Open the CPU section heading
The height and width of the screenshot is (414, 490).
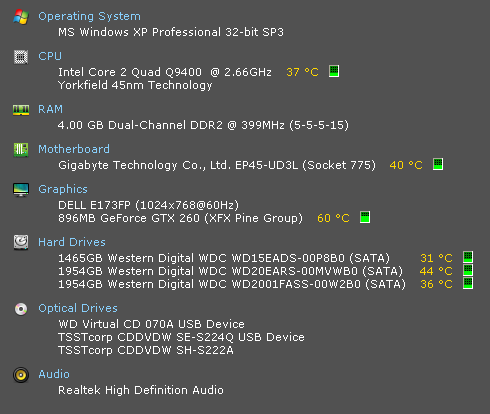(50, 56)
